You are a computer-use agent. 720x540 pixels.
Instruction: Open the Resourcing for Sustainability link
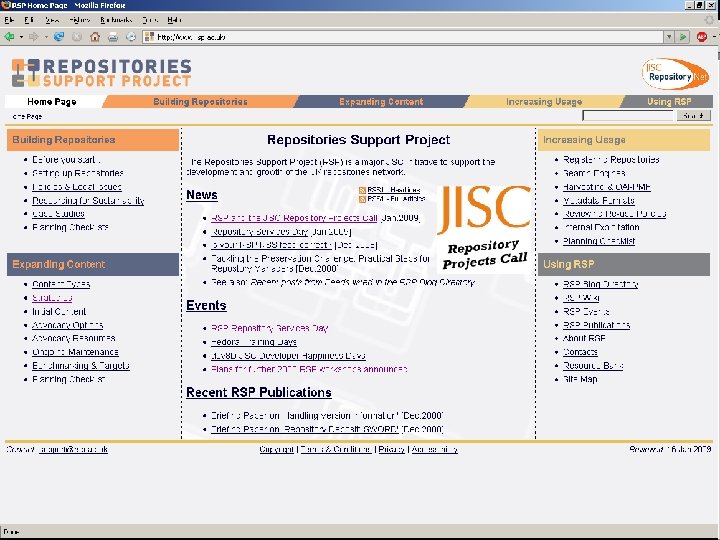click(88, 201)
